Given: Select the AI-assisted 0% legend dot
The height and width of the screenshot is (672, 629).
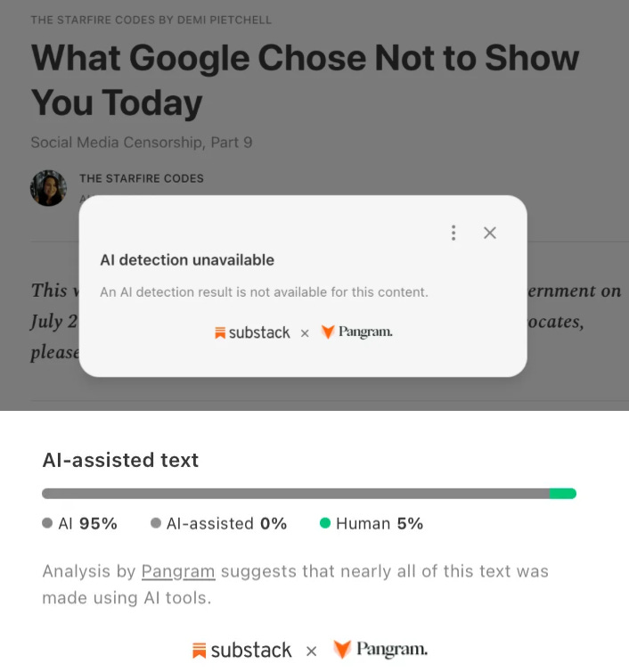Looking at the screenshot, I should tap(156, 523).
